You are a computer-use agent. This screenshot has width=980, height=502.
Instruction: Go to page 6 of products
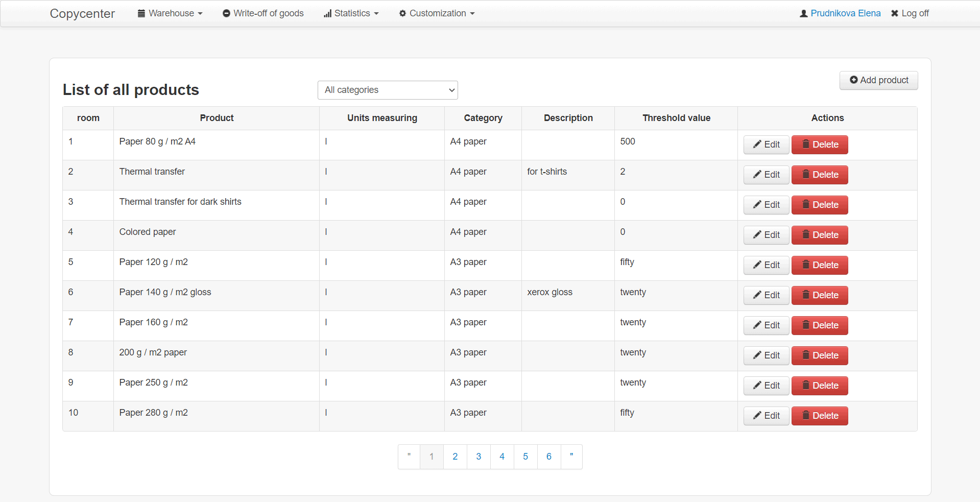point(549,457)
